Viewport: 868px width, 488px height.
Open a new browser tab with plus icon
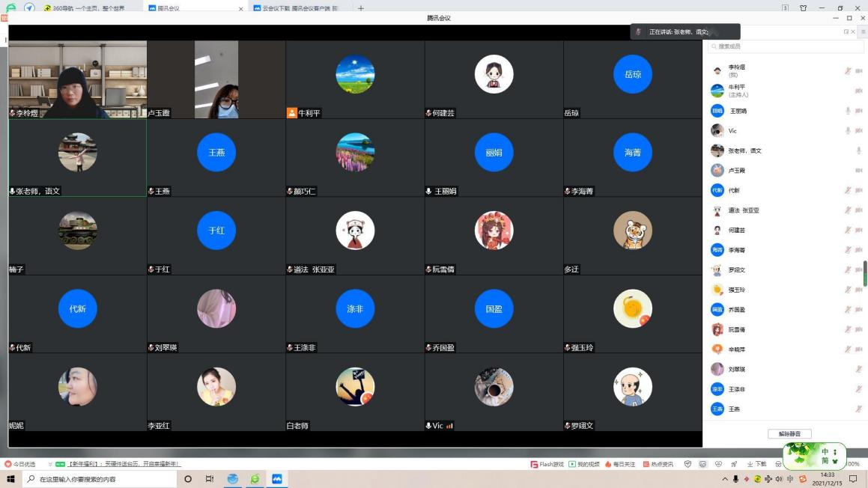[x=361, y=8]
